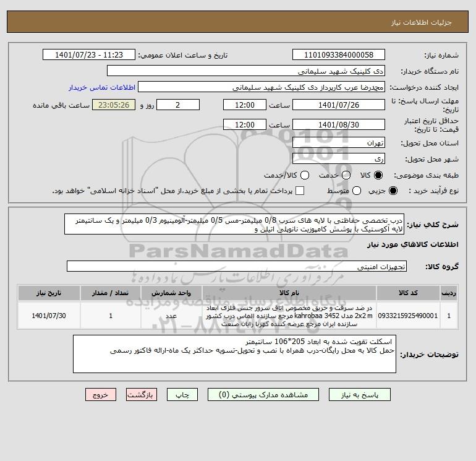476x461 pixels.
Task: Click the request creator field محمدرضا عرب
Action: click(x=261, y=87)
